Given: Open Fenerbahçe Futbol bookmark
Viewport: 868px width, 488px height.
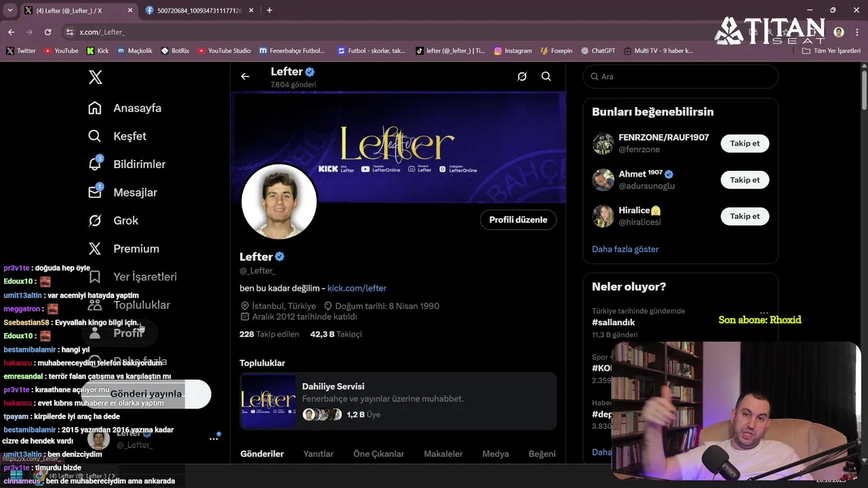Looking at the screenshot, I should click(292, 51).
